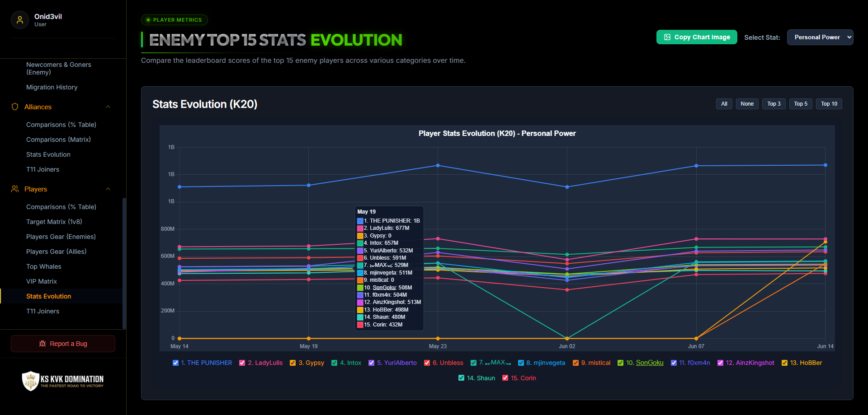Click the Top 5 filter button

click(x=801, y=104)
